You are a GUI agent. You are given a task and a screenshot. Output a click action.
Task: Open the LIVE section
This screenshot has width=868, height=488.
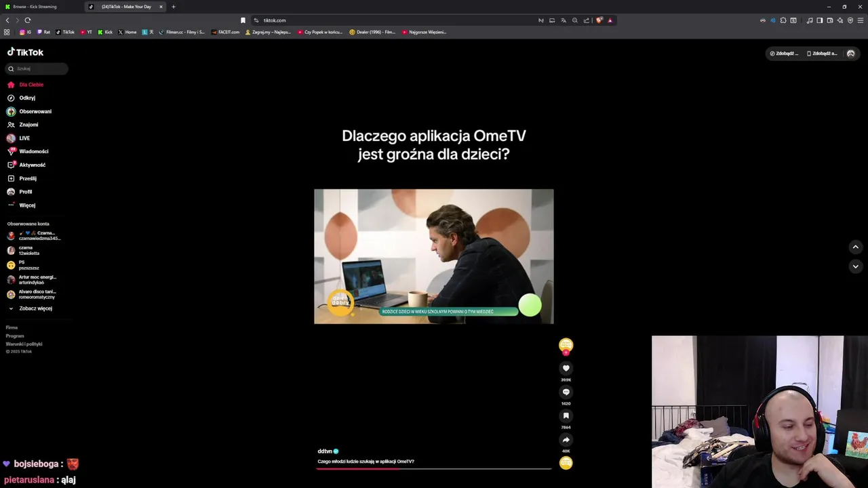point(18,138)
